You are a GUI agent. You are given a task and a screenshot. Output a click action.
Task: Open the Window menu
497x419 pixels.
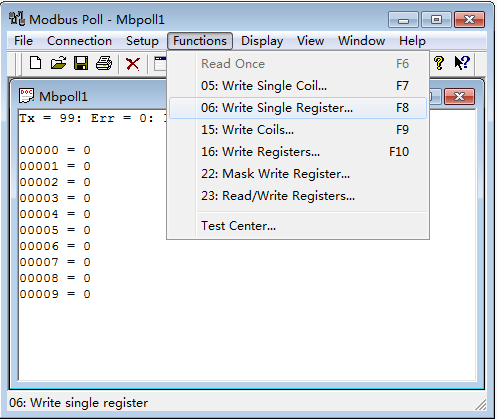(361, 41)
